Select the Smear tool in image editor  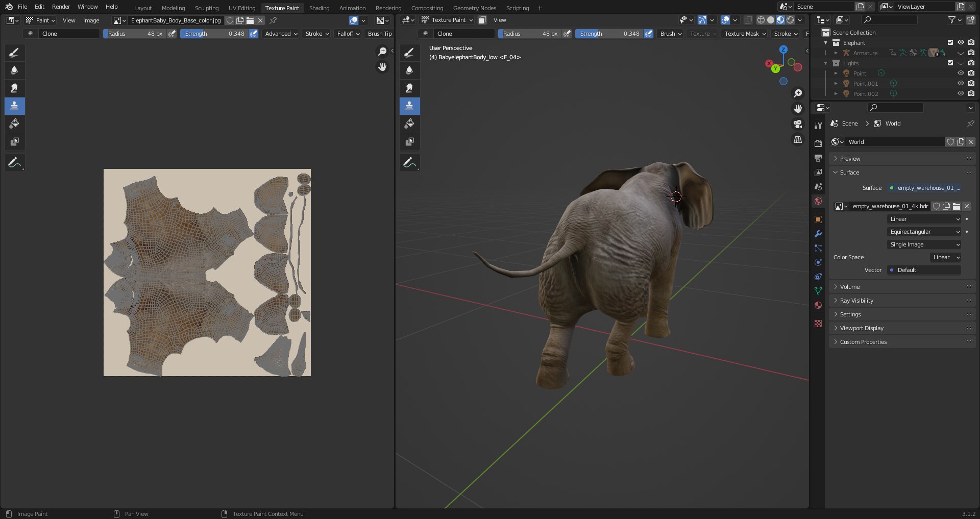pos(14,88)
